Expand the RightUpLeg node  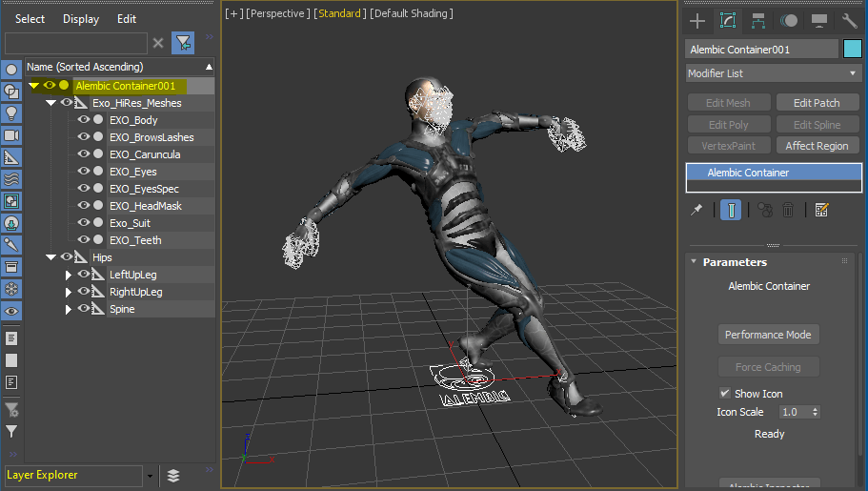coord(68,292)
